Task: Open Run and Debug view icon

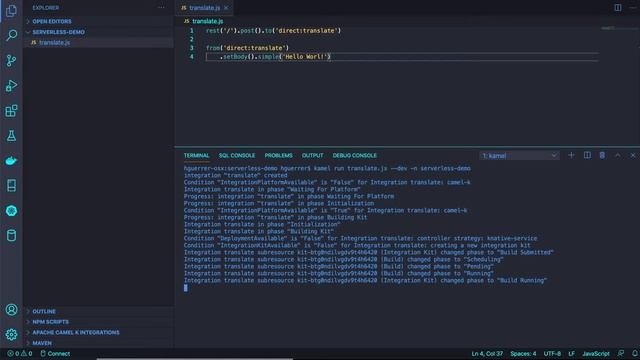Action: (11, 86)
